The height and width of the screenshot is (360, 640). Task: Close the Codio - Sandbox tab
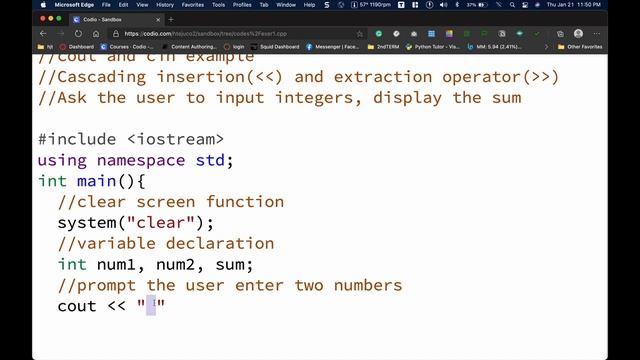coord(158,19)
